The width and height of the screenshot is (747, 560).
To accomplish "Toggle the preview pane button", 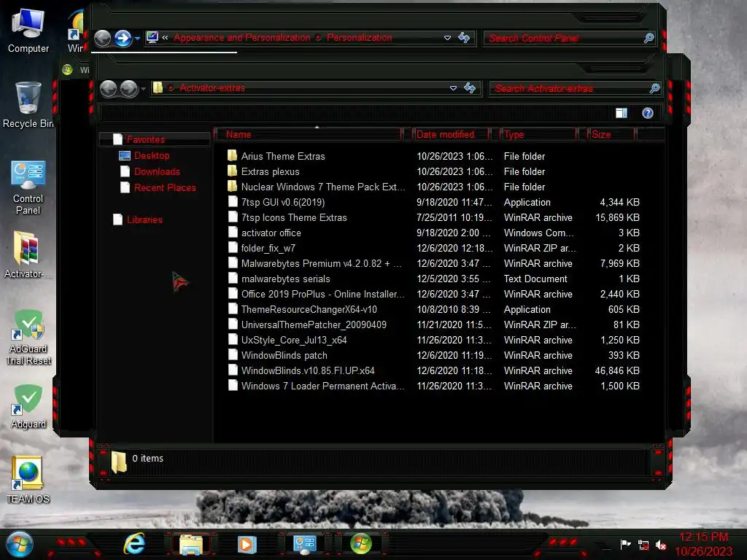I will [622, 113].
